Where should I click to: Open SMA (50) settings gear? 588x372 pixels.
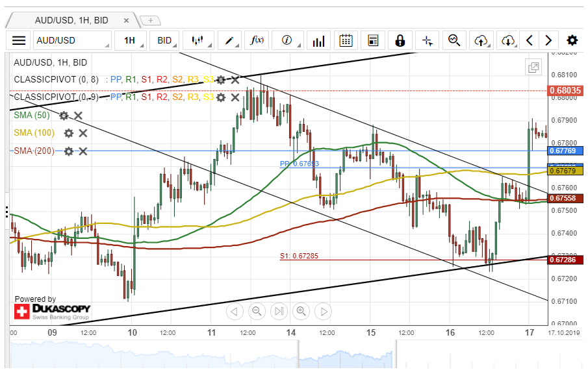(x=64, y=116)
